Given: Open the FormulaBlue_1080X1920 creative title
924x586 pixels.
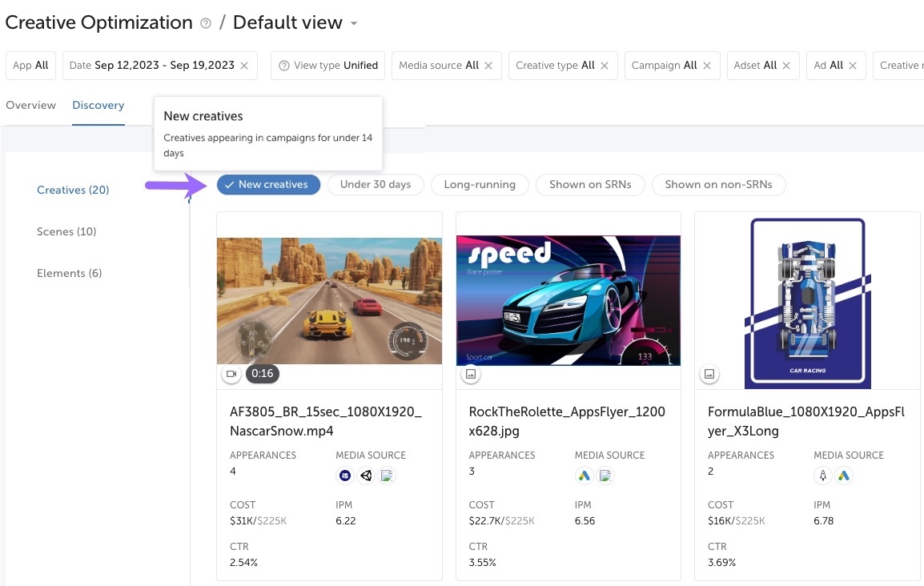Looking at the screenshot, I should point(806,421).
